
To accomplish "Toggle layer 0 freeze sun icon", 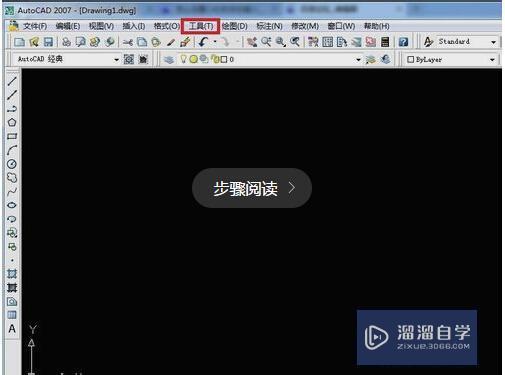I will pos(194,59).
